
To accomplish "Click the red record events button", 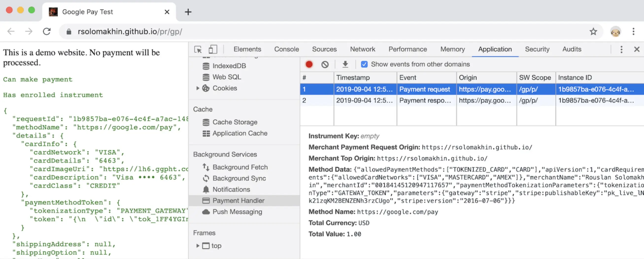I will 309,65.
